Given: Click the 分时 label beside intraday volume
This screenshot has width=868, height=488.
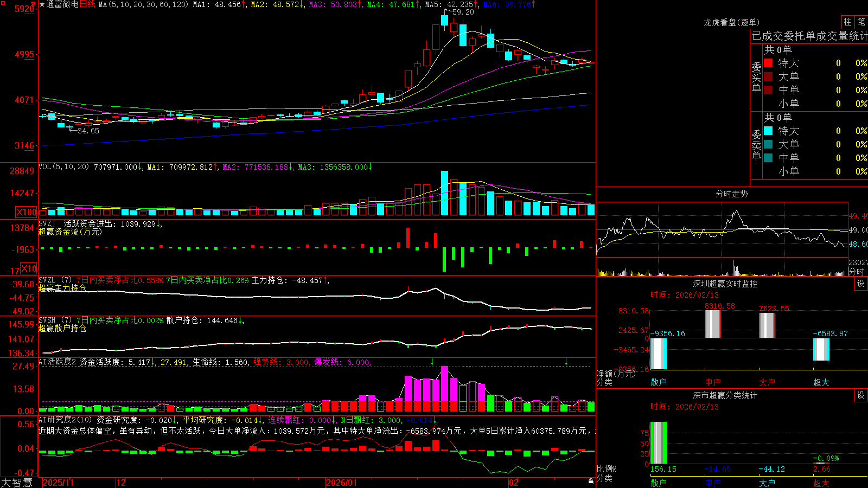Looking at the screenshot, I should pos(857,272).
